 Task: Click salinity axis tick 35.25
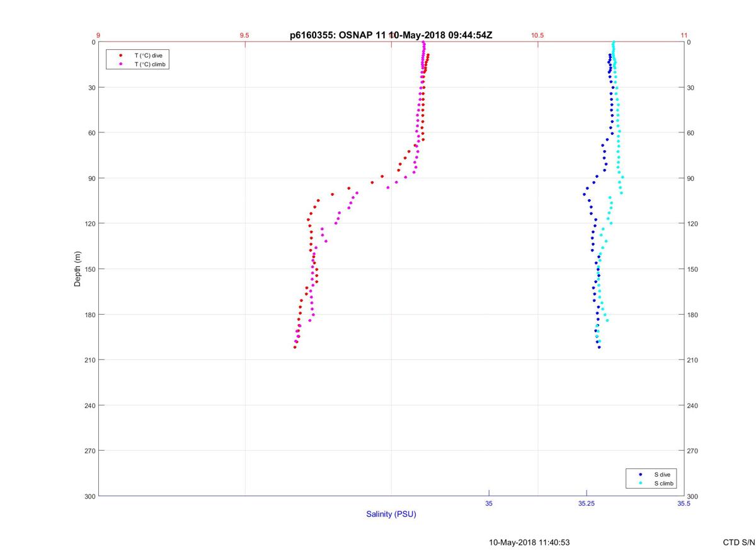587,504
